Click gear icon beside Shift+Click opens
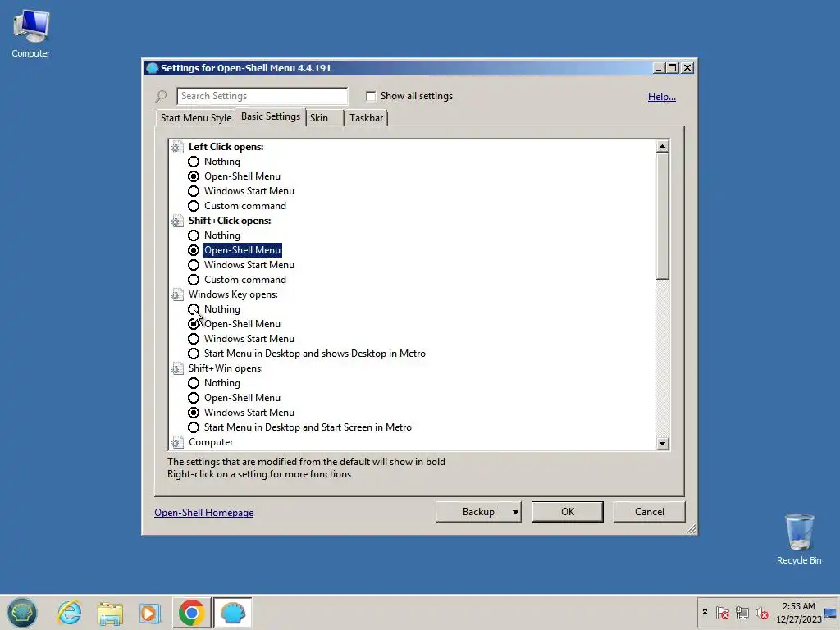The image size is (840, 630). pos(177,221)
